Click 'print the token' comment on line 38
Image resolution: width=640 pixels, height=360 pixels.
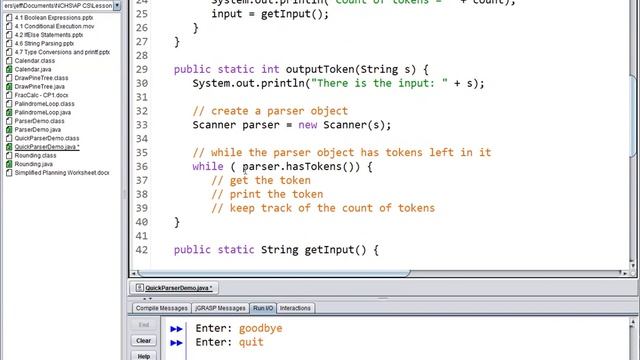[x=267, y=194]
